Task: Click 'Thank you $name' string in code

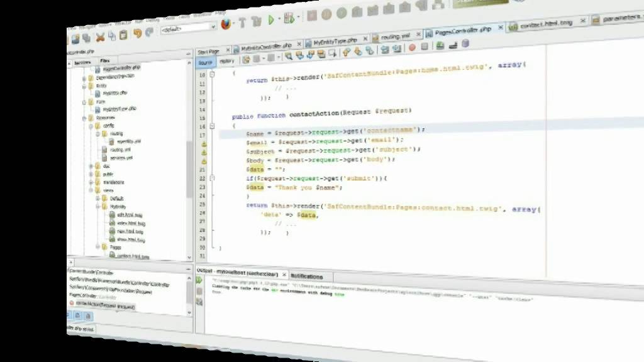Action: [308, 187]
